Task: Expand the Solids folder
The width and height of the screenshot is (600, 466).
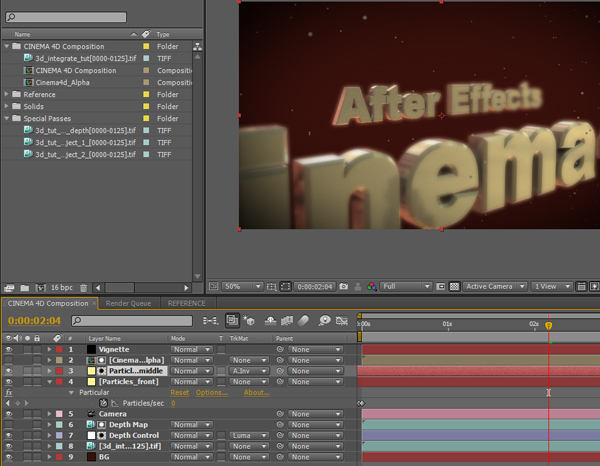Action: [7, 106]
